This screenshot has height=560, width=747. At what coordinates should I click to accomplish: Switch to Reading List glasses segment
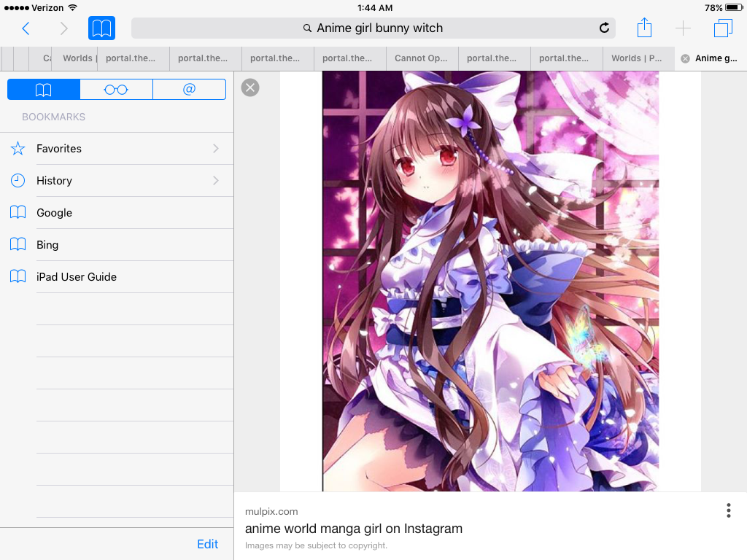pos(116,90)
